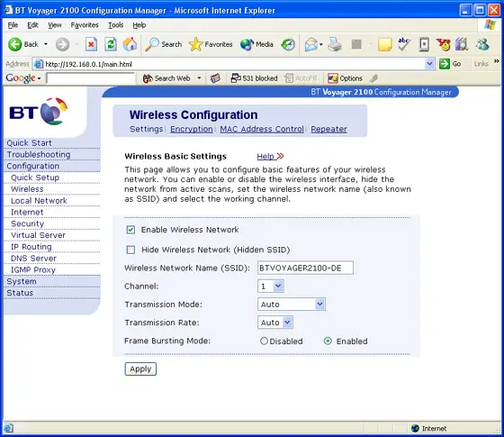Click the AutoFill toolbar button
Screen dimensions: 504x437
(301, 78)
